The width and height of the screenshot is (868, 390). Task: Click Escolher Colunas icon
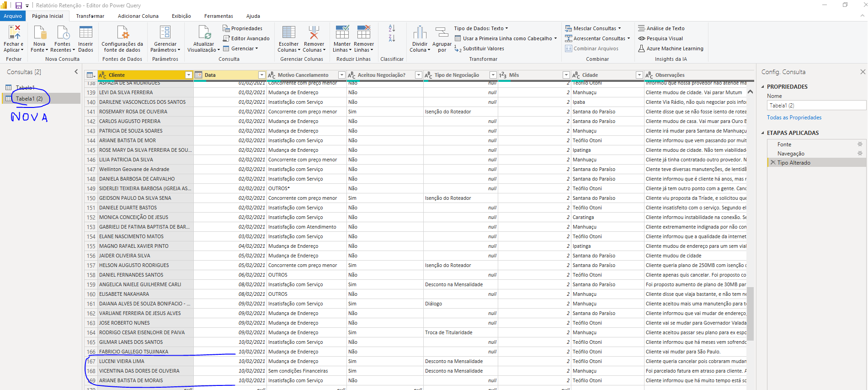288,32
